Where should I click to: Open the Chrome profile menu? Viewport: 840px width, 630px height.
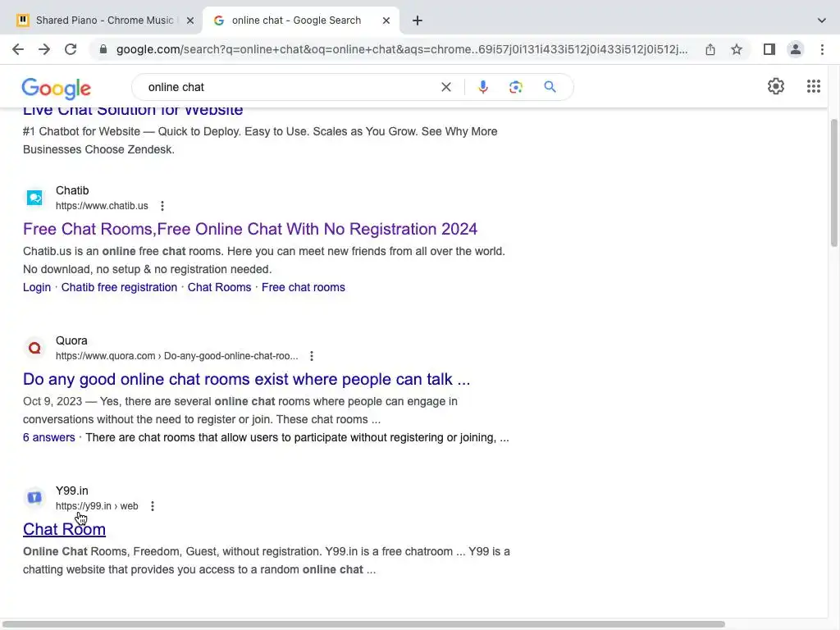[796, 49]
